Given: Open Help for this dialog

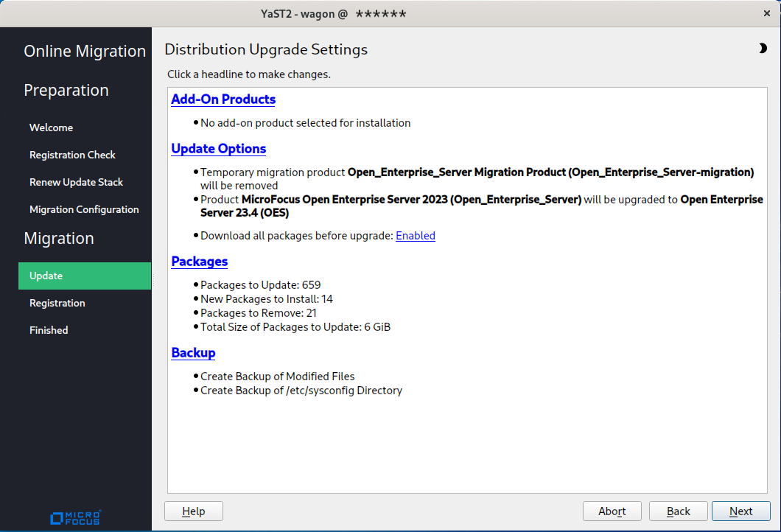Looking at the screenshot, I should tap(193, 511).
